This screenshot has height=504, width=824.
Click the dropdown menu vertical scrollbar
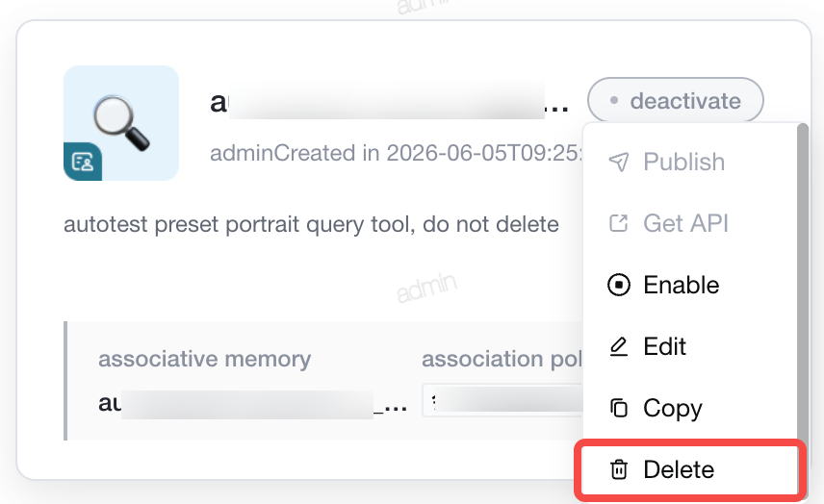coord(802,284)
